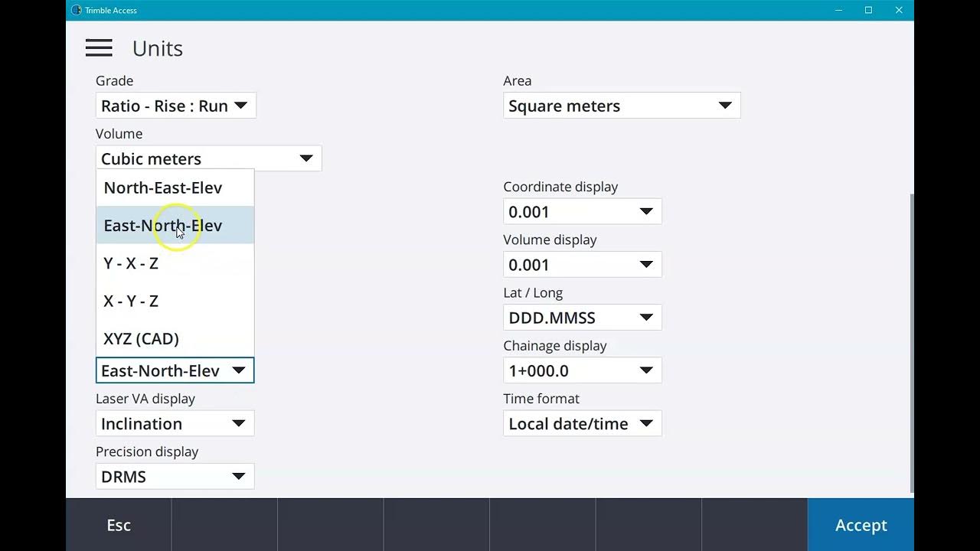The image size is (980, 551).
Task: Expand the Grade dropdown
Action: click(x=175, y=106)
